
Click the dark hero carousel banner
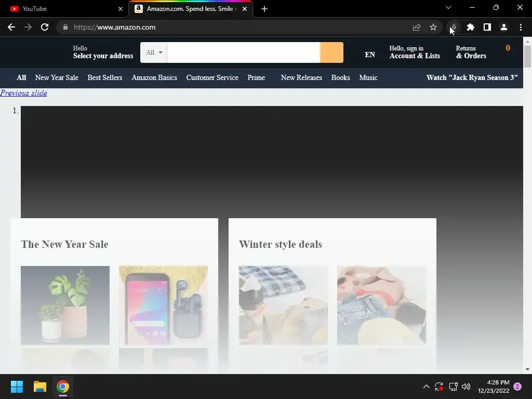click(272, 162)
